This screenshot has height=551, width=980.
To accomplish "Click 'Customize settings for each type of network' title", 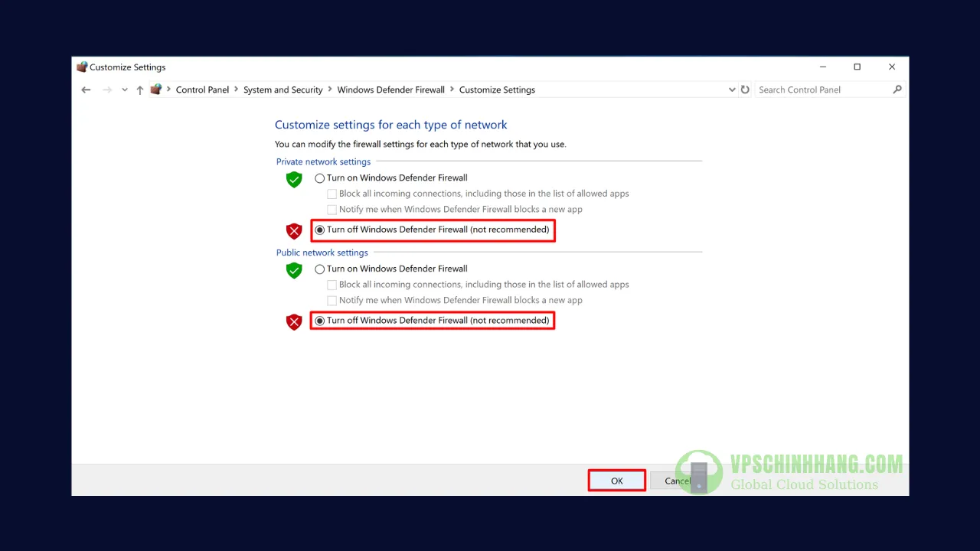I will [x=391, y=125].
